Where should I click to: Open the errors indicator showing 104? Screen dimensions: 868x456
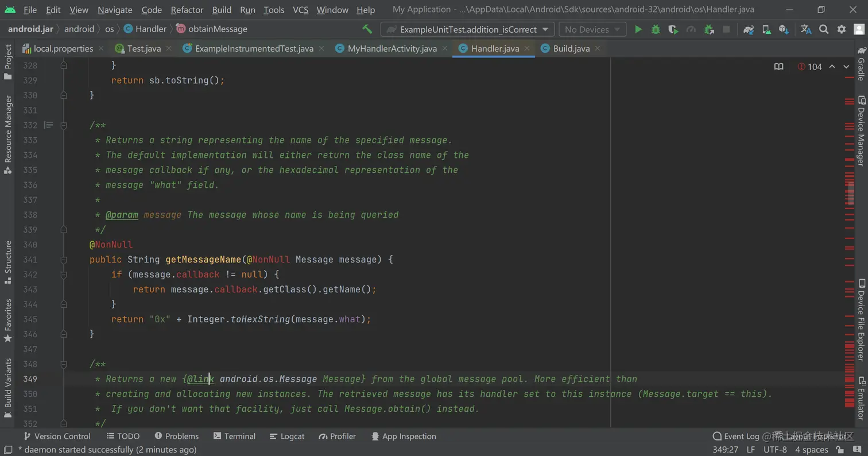pos(810,67)
